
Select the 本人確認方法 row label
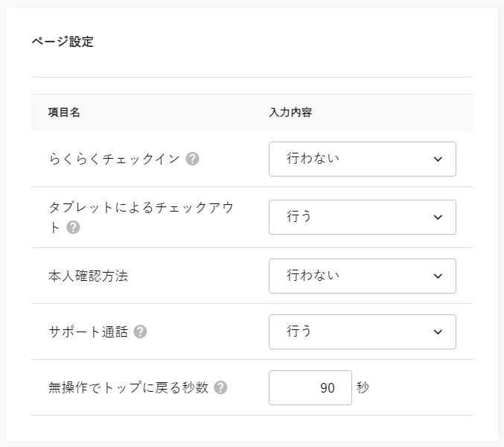(88, 276)
